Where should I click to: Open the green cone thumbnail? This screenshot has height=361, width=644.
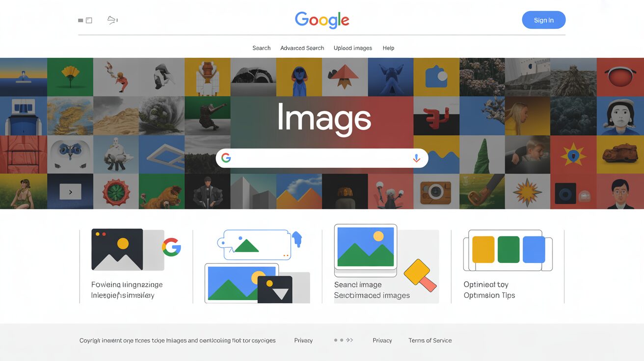(x=482, y=155)
